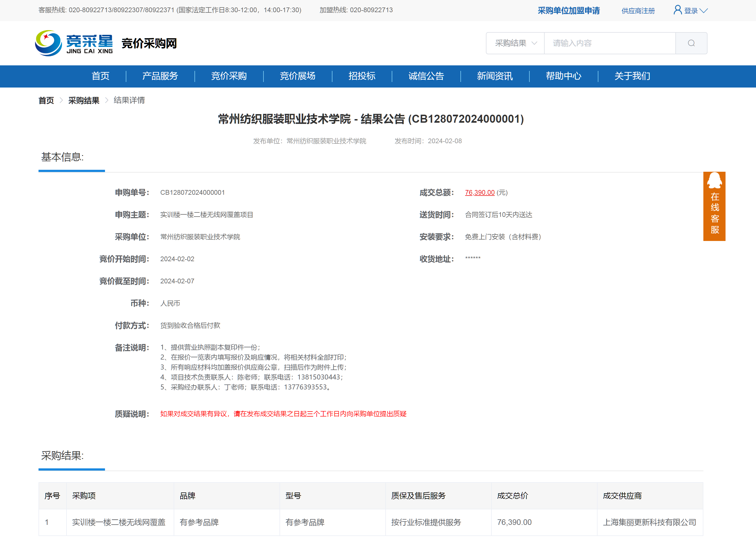This screenshot has width=756, height=557.
Task: Open the orange 在线客服 QQ widget
Action: [714, 206]
